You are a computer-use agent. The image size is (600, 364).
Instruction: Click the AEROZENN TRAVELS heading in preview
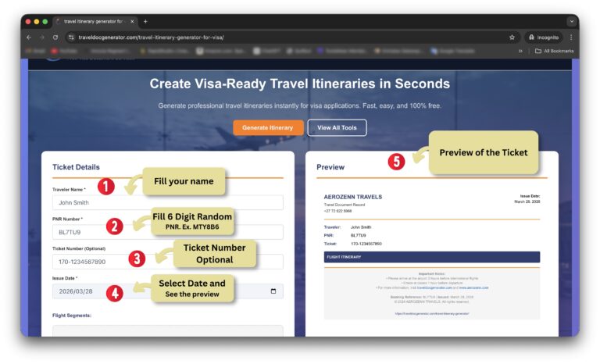point(353,197)
